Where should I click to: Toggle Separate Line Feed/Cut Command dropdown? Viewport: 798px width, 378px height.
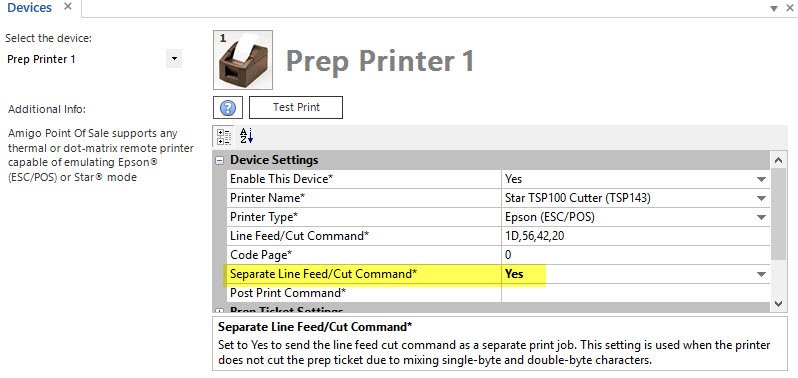pyautogui.click(x=761, y=274)
